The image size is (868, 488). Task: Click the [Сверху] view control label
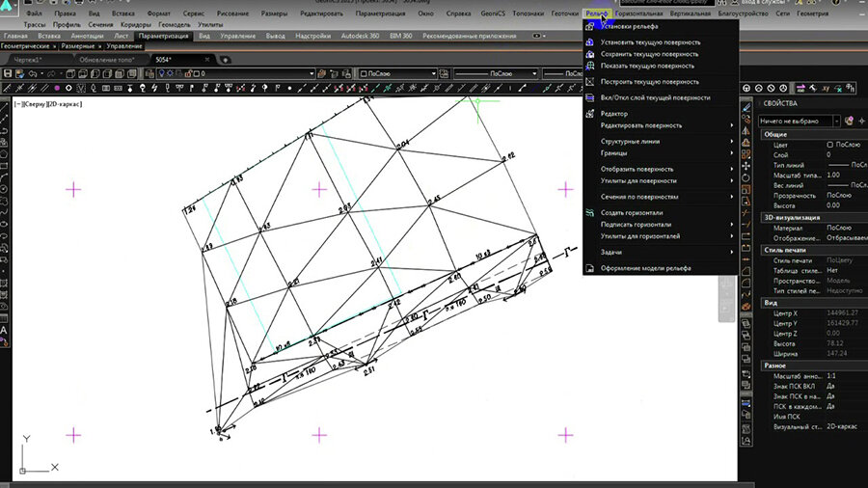pos(36,104)
